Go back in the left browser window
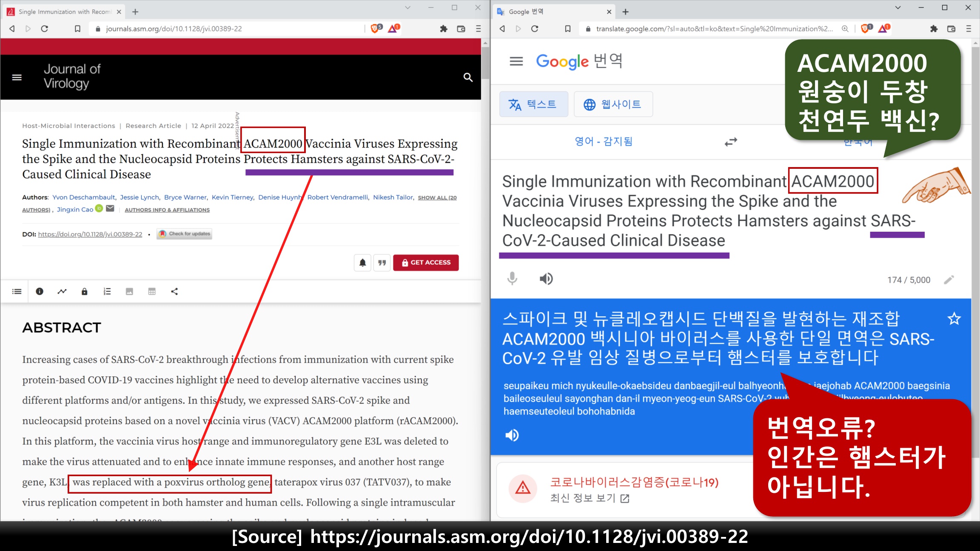Image resolution: width=980 pixels, height=551 pixels. (12, 29)
